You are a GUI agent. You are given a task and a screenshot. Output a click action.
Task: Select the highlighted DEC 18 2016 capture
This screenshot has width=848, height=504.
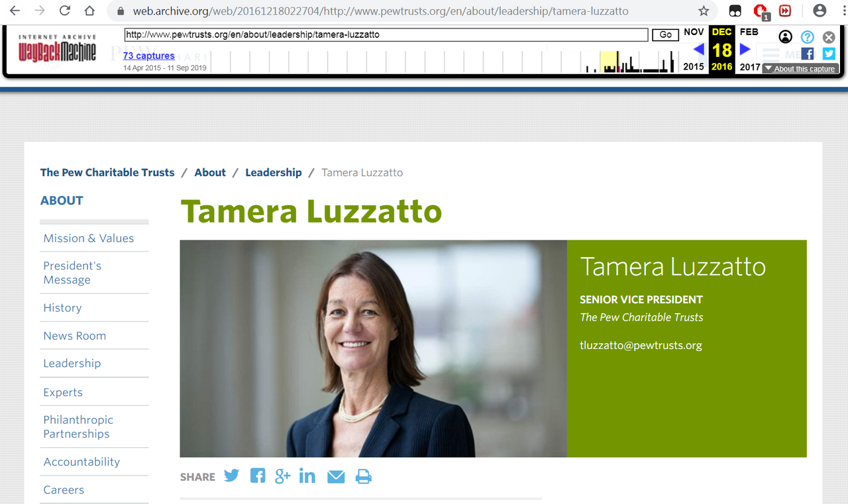(721, 50)
